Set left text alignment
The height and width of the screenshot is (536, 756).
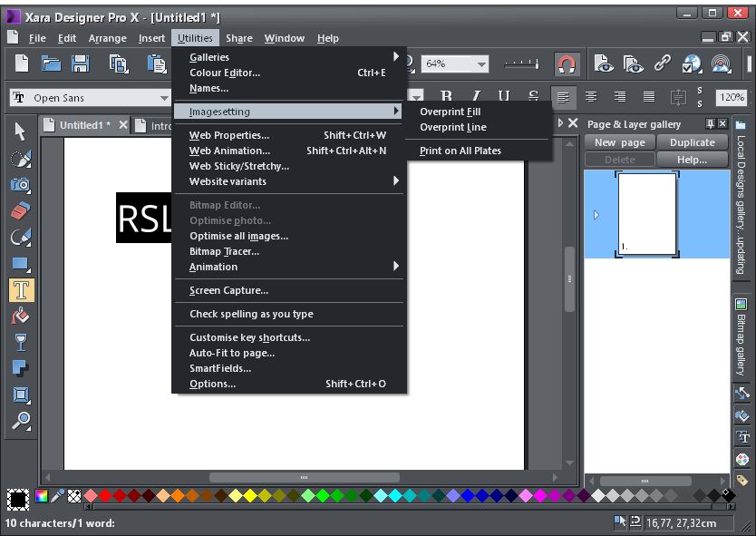tap(563, 97)
